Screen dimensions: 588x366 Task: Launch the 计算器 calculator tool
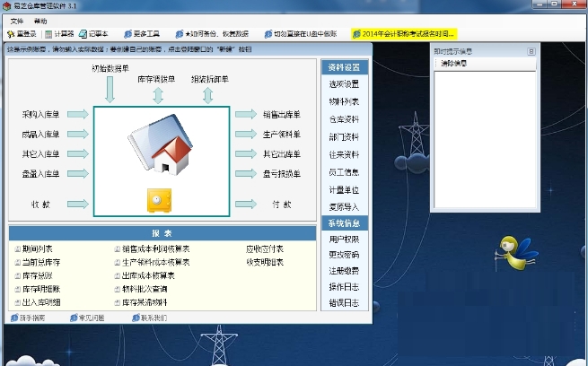[59, 34]
